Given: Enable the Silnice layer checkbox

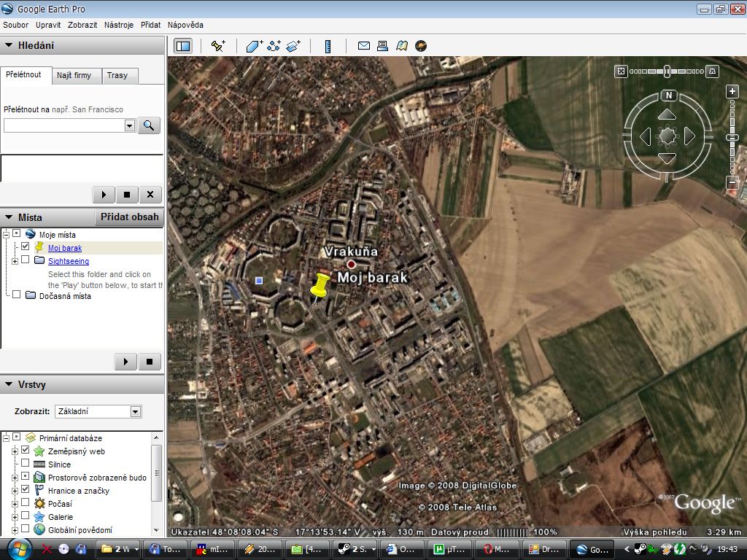Looking at the screenshot, I should pyautogui.click(x=26, y=463).
